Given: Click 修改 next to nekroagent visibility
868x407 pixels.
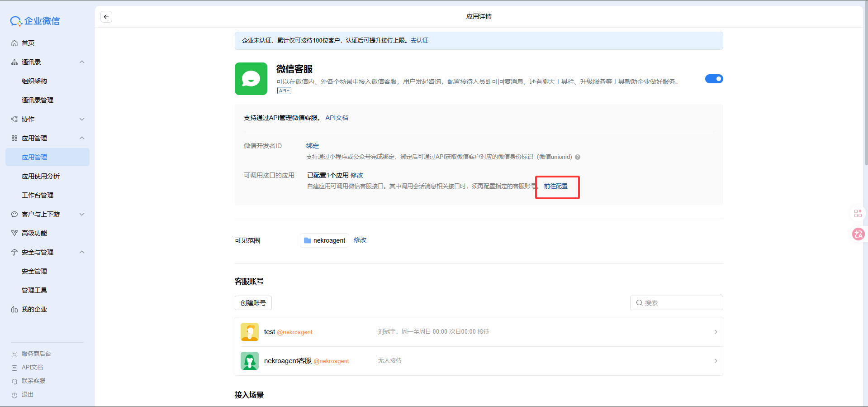Looking at the screenshot, I should pyautogui.click(x=360, y=240).
